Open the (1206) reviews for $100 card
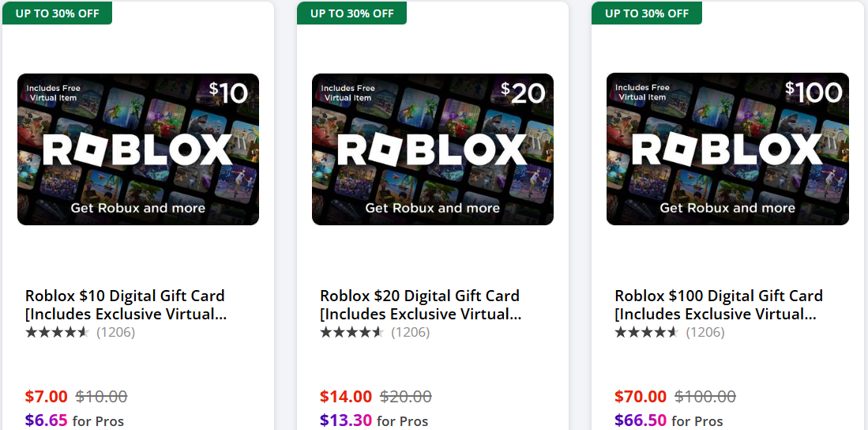The image size is (868, 430). [x=705, y=333]
